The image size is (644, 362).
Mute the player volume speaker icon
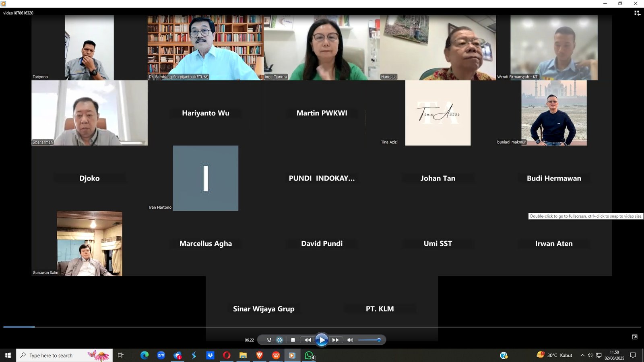(350, 340)
